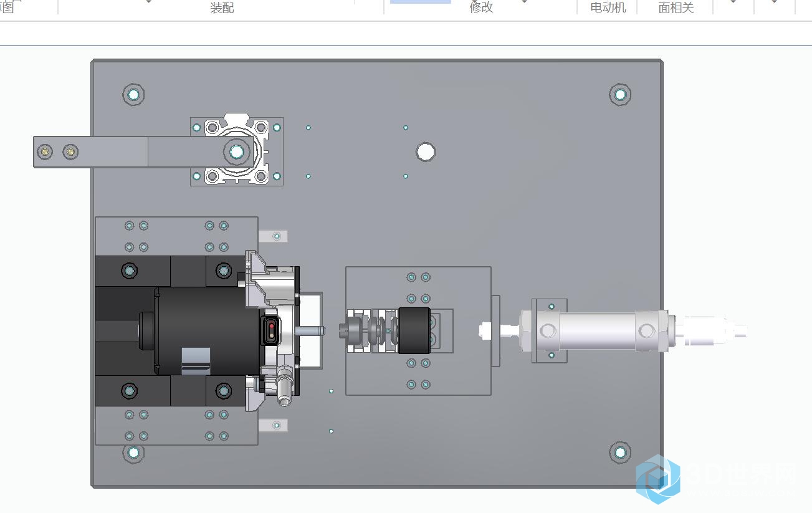This screenshot has width=812, height=513.
Task: Select the outermost bolt on the lever arm
Action: [45, 151]
